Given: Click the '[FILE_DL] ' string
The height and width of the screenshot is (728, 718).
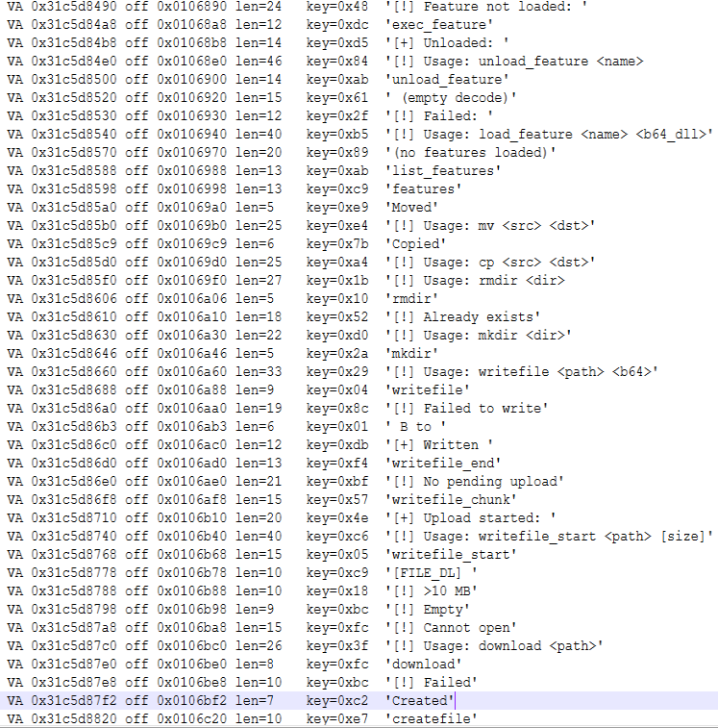Looking at the screenshot, I should 432,573.
